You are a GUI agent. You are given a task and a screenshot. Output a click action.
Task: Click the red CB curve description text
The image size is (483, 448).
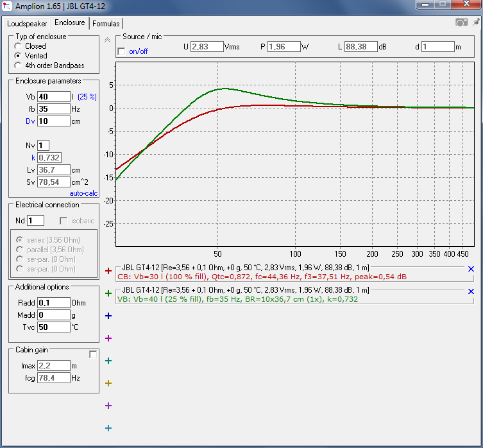pos(262,277)
